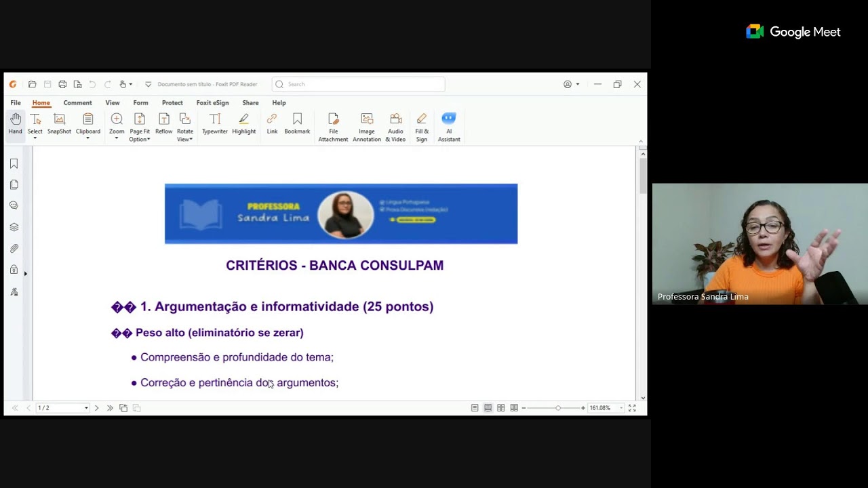Add Audio & Video
Viewport: 868px width, 488px height.
click(395, 127)
